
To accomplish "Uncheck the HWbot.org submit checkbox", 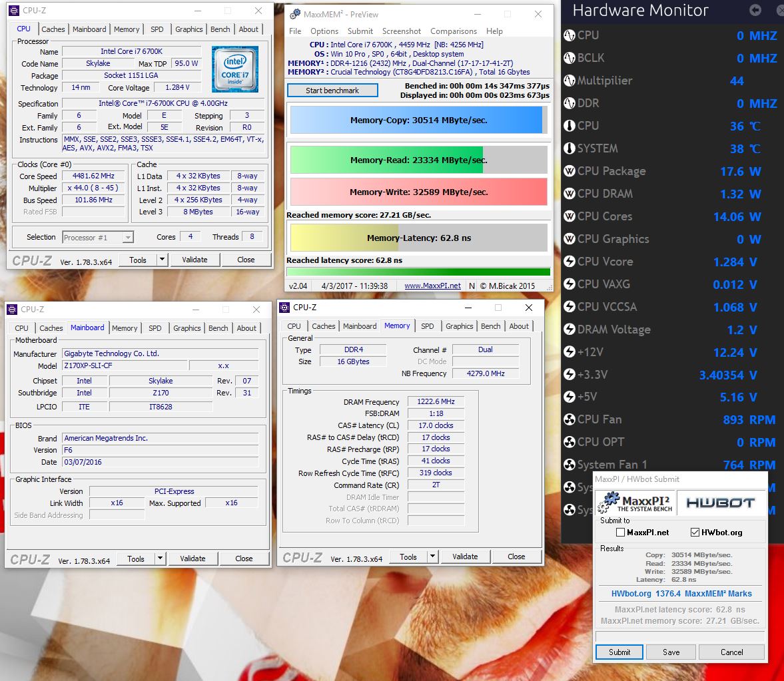I will pos(695,532).
